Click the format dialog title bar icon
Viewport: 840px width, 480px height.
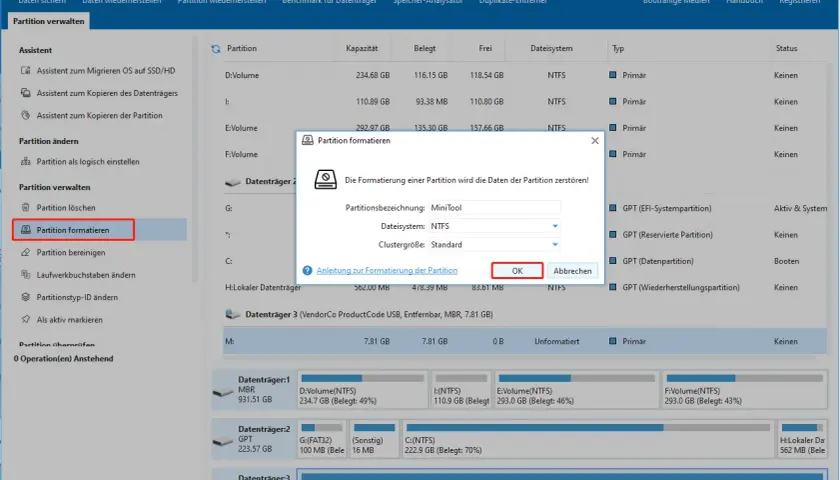pos(308,140)
